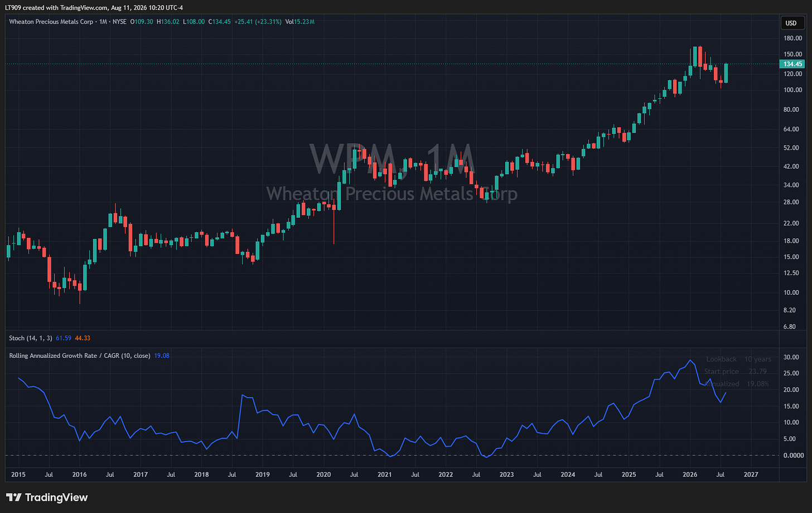Click the 2020 label on the time axis
This screenshot has height=513, width=812.
point(323,474)
